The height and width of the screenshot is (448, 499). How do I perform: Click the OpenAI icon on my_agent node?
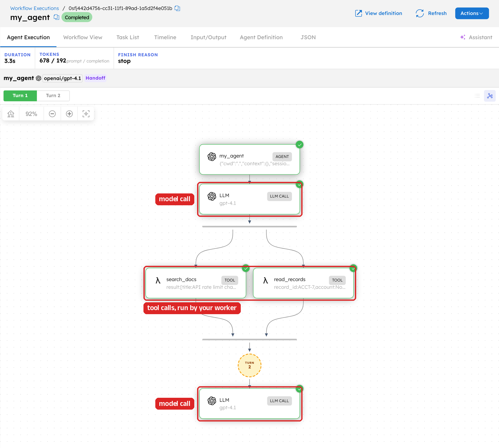tap(212, 157)
